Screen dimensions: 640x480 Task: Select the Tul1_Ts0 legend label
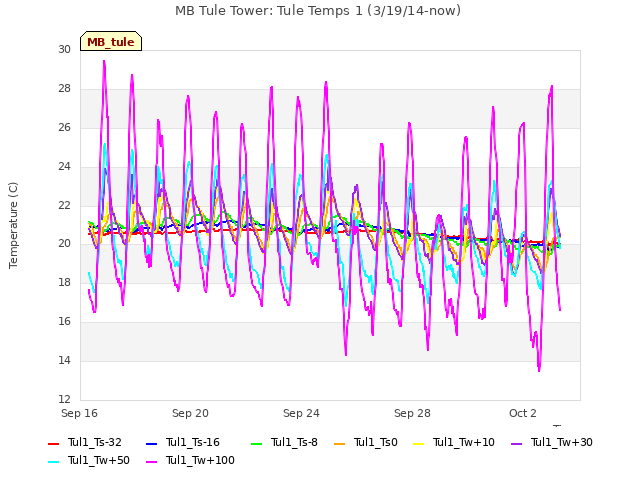(x=376, y=442)
